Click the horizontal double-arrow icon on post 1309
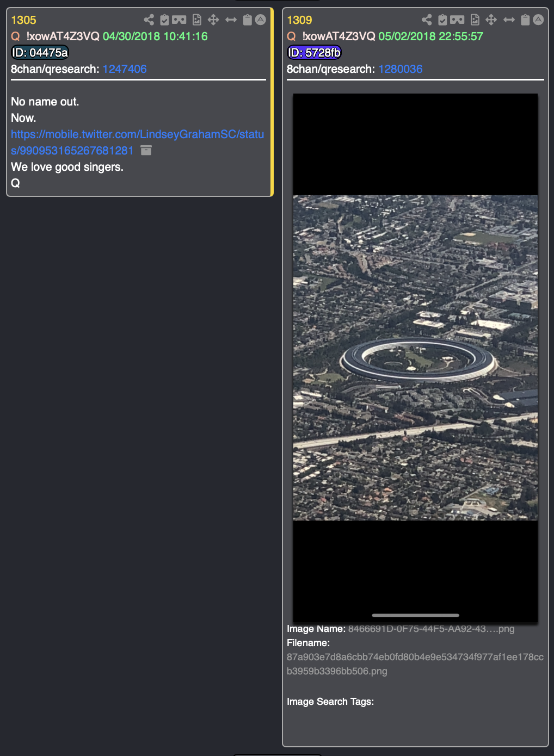 pos(509,20)
